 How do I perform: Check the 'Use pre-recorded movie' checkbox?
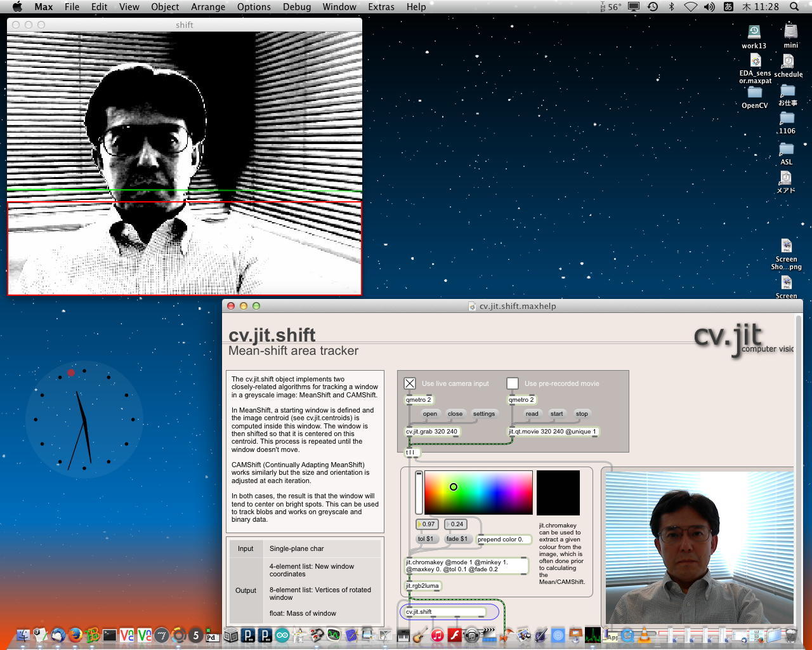point(513,383)
